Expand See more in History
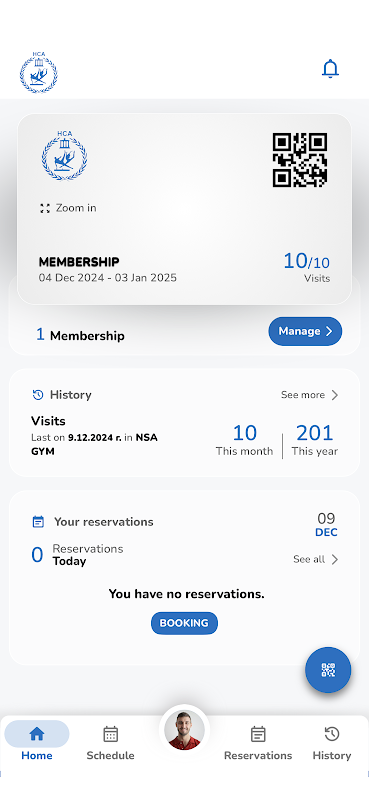 pyautogui.click(x=309, y=395)
